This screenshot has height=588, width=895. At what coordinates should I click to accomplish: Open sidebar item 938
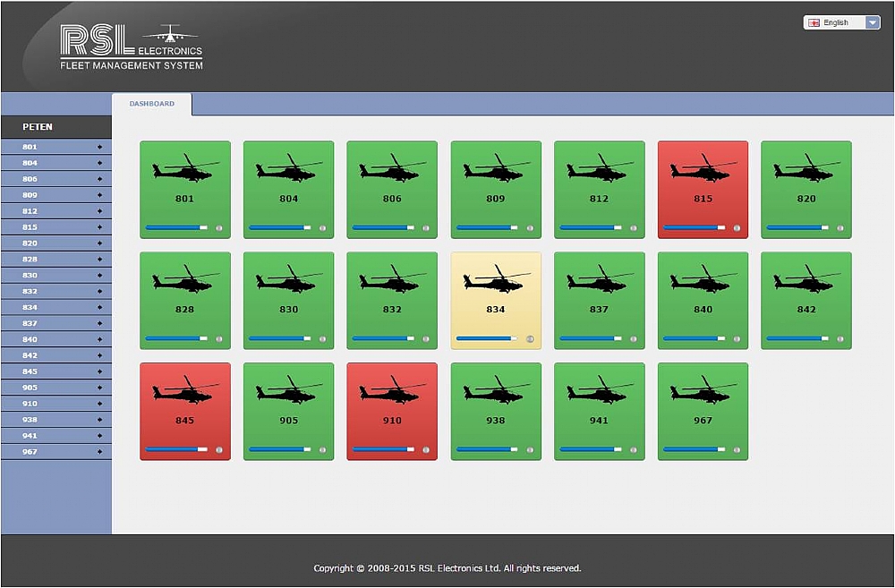pos(56,420)
